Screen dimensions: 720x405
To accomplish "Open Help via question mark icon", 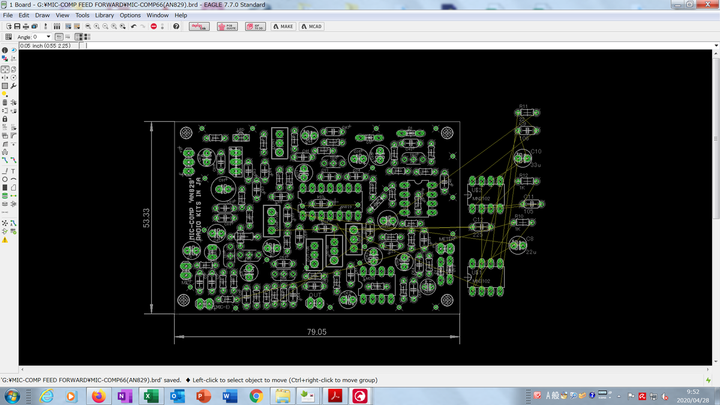I will (x=177, y=26).
